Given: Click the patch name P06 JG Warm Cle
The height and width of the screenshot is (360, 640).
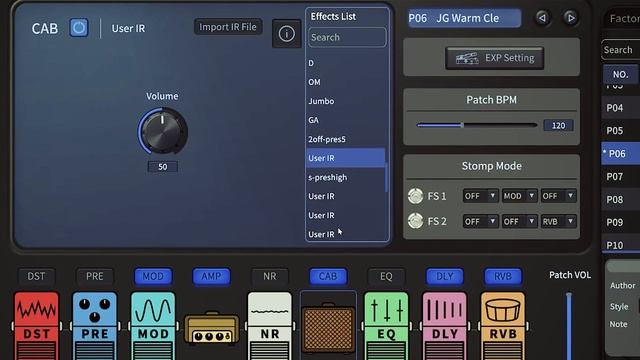Looking at the screenshot, I should point(464,18).
